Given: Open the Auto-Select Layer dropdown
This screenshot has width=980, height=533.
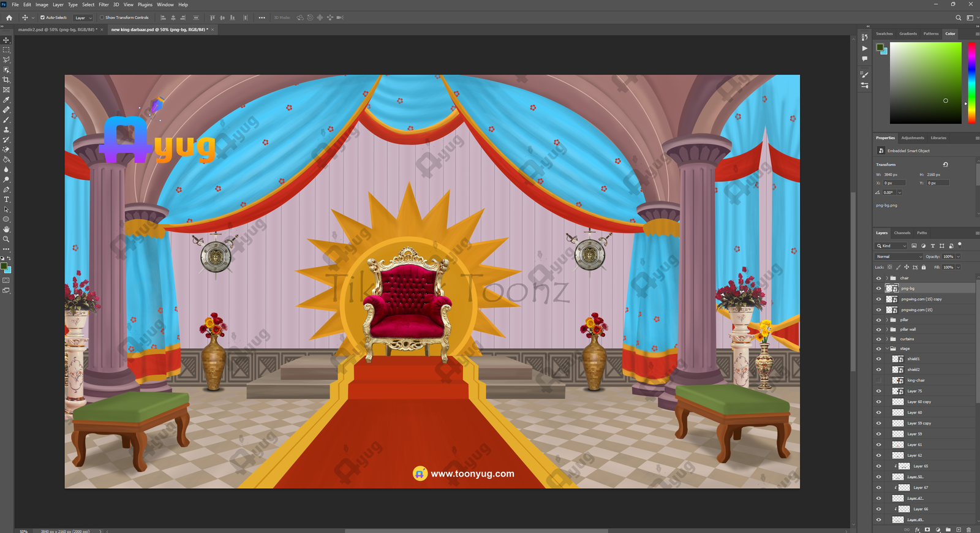Looking at the screenshot, I should point(83,18).
